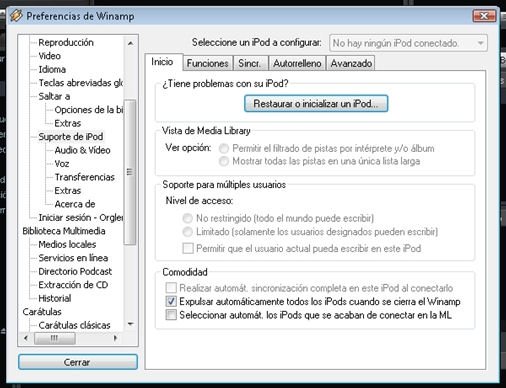This screenshot has width=506, height=388.
Task: Click the tree's scroll right arrow
Action: point(115,338)
